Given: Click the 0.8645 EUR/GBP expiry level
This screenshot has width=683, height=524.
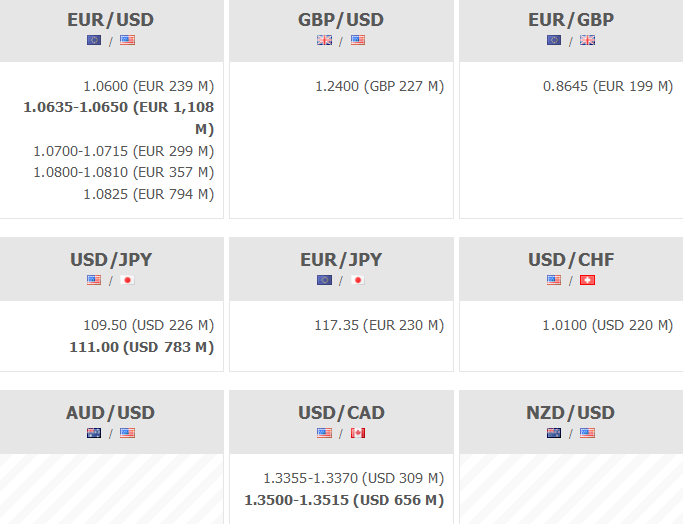Looking at the screenshot, I should [608, 87].
